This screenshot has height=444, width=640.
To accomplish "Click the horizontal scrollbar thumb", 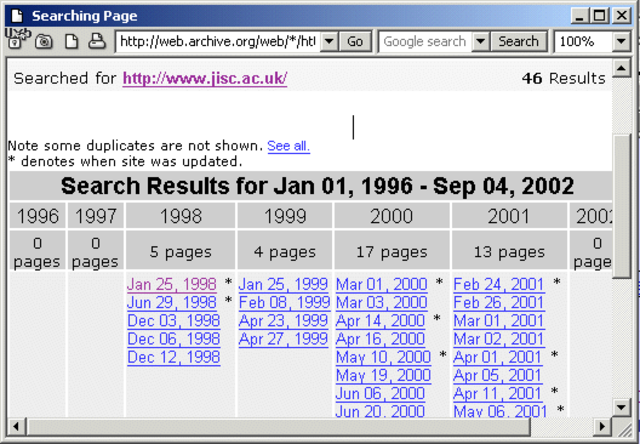I will click(278, 427).
